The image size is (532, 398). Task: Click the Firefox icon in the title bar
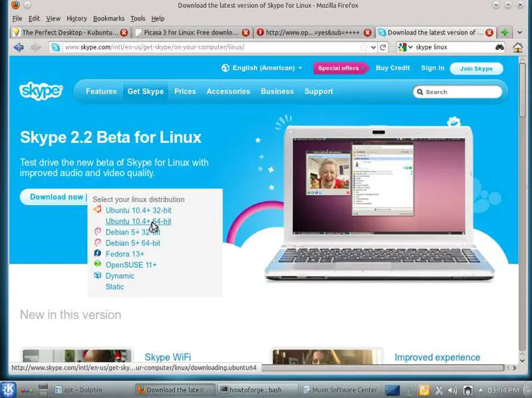[x=15, y=5]
